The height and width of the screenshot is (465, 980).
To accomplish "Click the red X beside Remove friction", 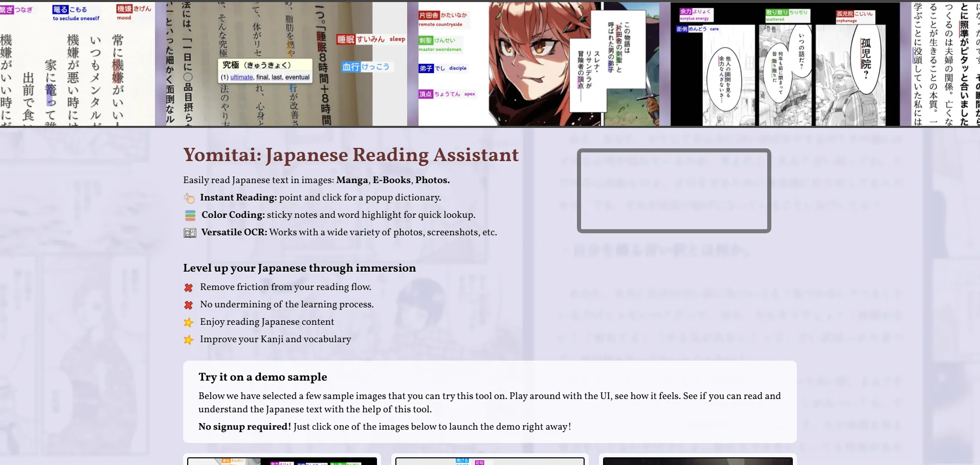I will point(188,287).
